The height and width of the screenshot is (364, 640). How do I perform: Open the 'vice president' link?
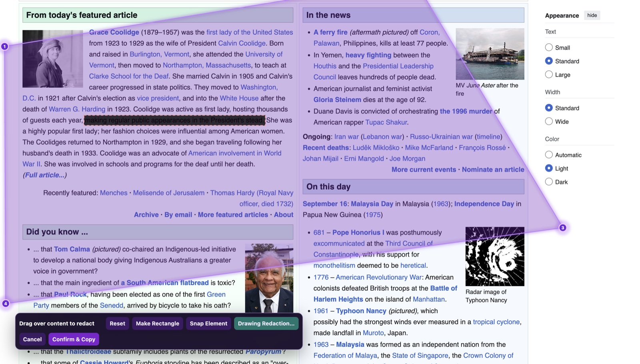[158, 98]
